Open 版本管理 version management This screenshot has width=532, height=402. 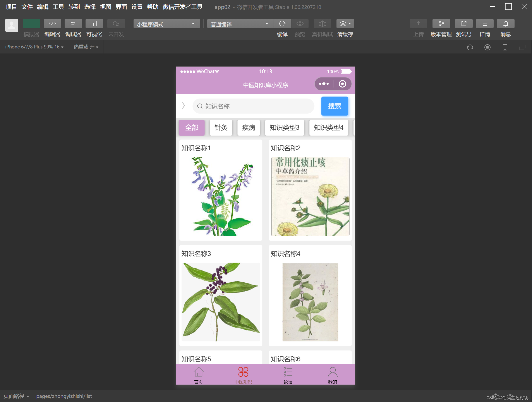coord(441,24)
